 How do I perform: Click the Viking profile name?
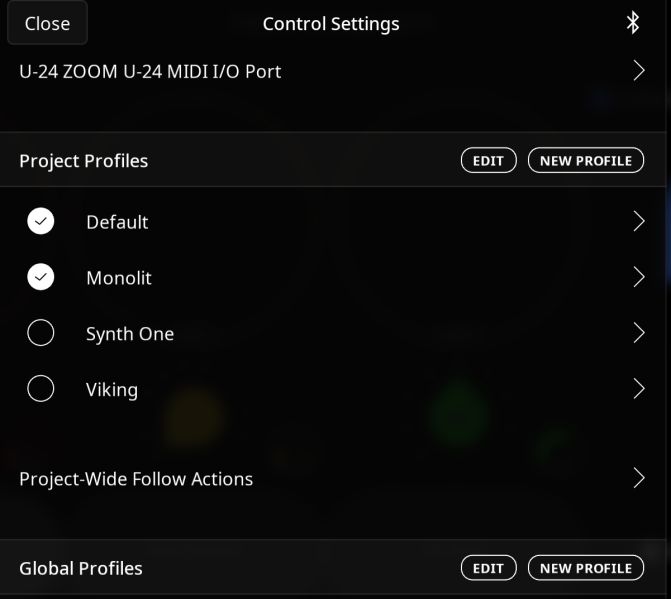[112, 390]
